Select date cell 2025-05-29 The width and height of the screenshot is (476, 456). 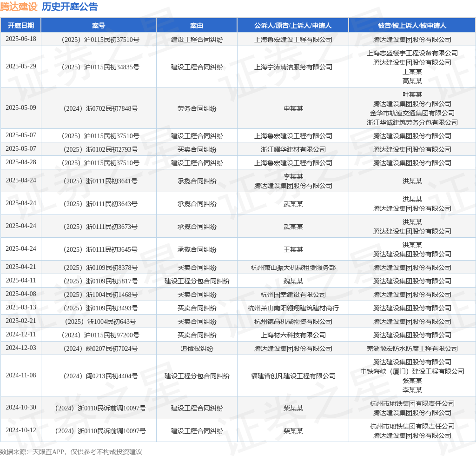click(20, 66)
